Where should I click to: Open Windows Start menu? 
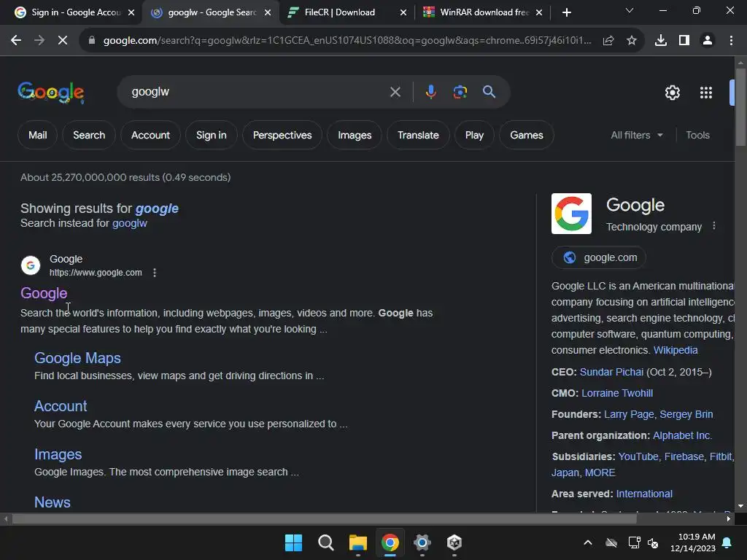click(x=293, y=542)
